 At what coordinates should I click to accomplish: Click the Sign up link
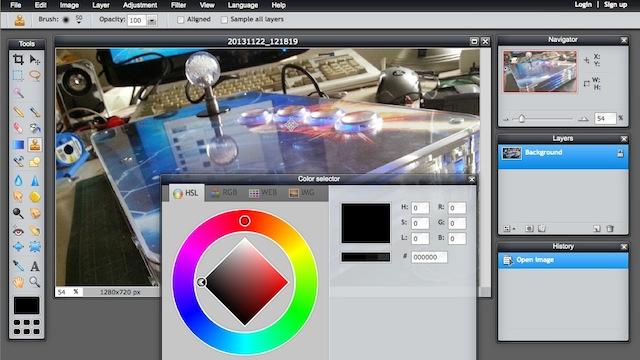coord(615,4)
